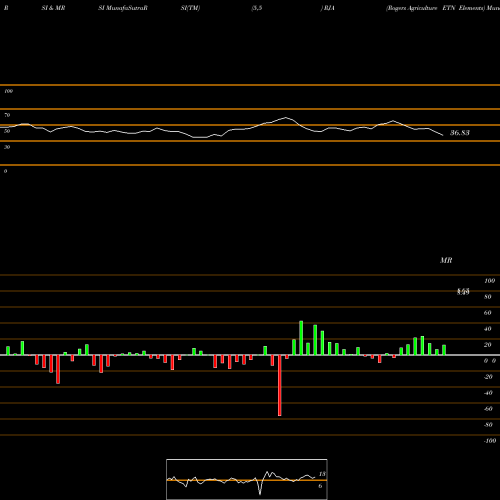Click the tallest green bar in MR histogram
500x500 pixels.
(x=301, y=338)
